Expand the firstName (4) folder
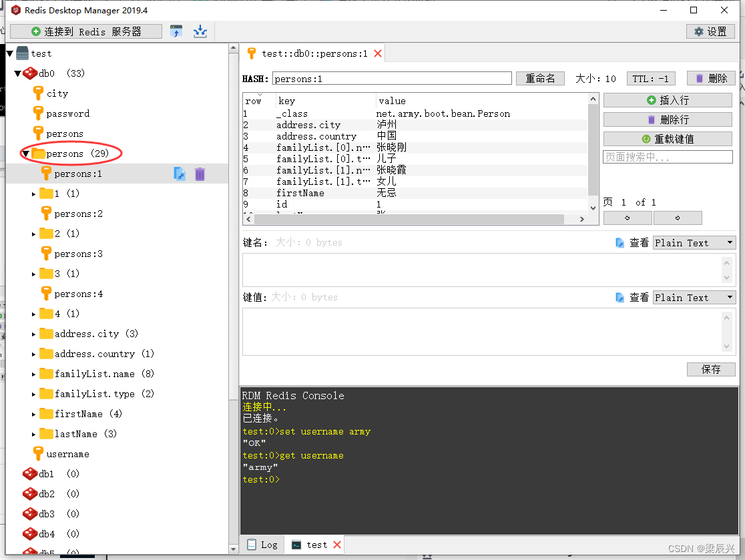745x560 pixels. (x=34, y=414)
